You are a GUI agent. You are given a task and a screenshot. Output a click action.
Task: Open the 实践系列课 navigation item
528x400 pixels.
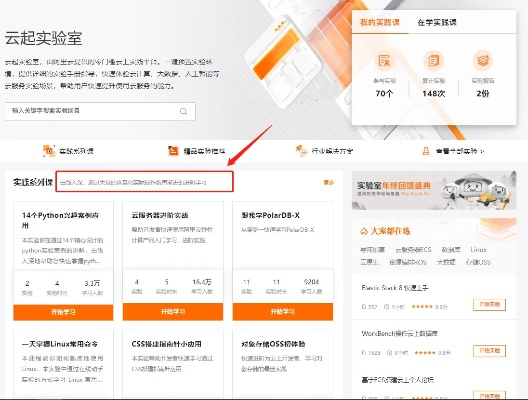point(68,151)
